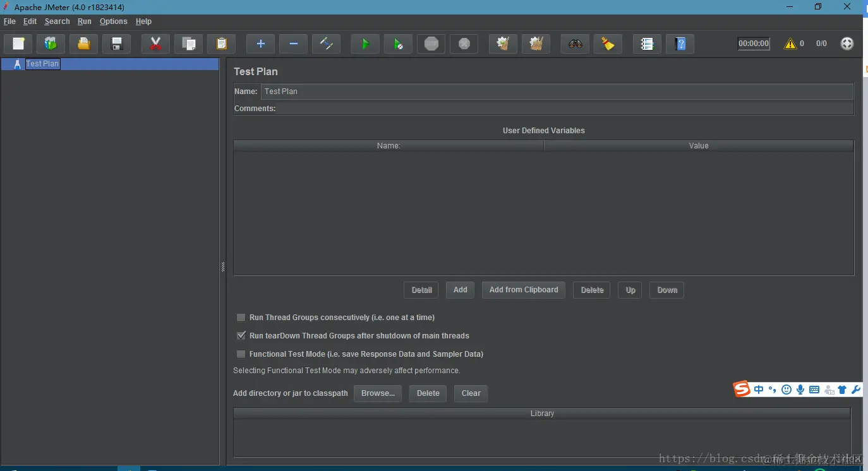Click the Detail button
The width and height of the screenshot is (868, 471).
[x=421, y=290]
